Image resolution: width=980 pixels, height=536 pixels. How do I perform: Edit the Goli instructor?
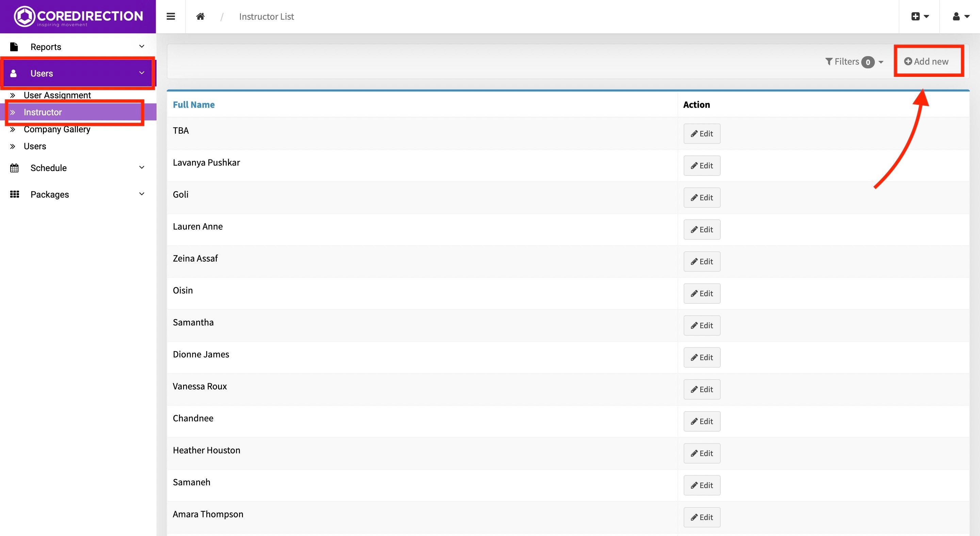click(x=702, y=197)
